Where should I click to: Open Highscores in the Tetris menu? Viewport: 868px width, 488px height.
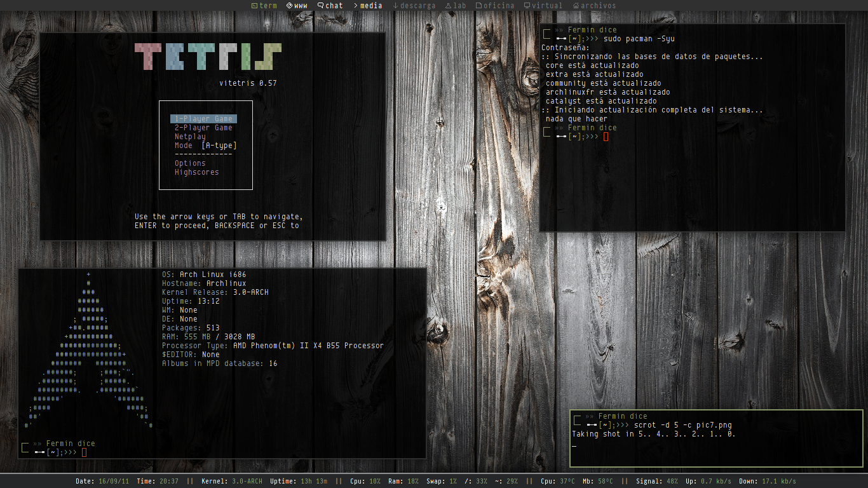pyautogui.click(x=196, y=172)
